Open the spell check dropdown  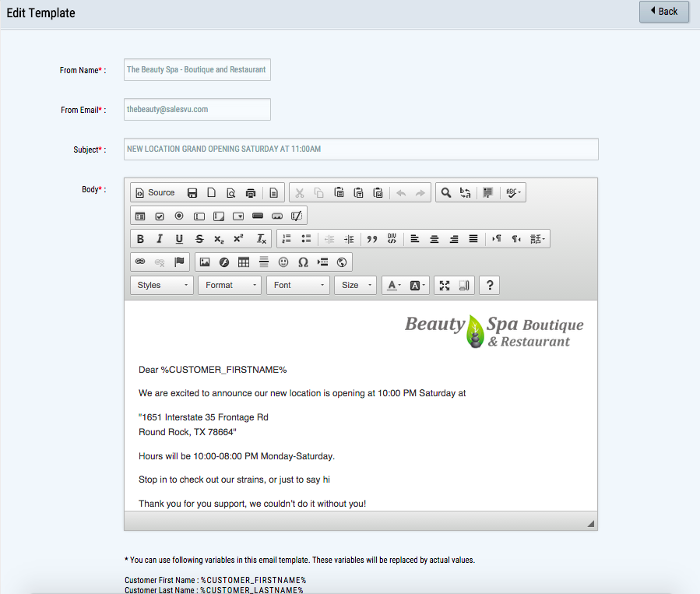[x=513, y=193]
